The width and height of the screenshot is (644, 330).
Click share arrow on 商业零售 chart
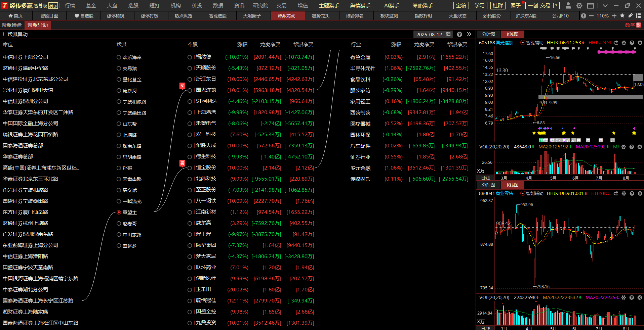(x=616, y=193)
